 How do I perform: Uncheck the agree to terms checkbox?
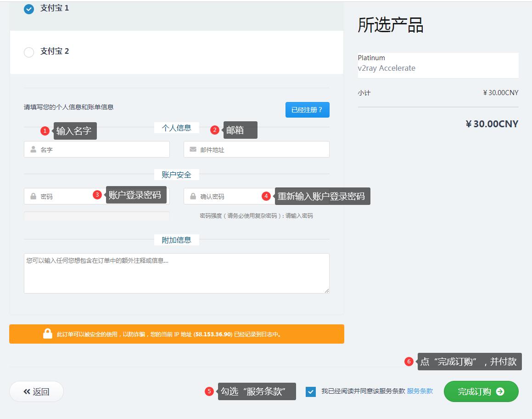[311, 391]
